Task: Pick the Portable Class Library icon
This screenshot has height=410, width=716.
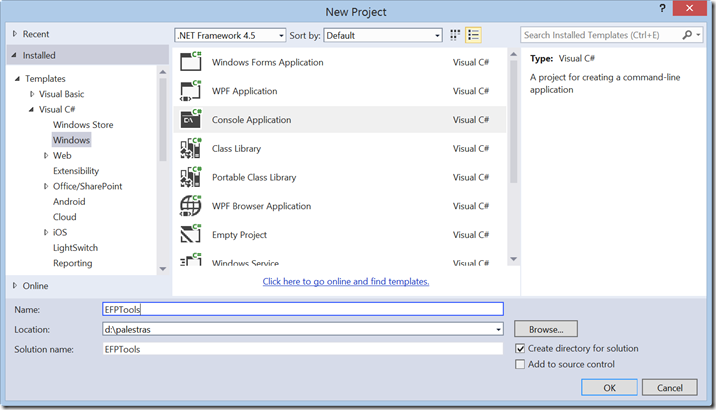Action: pyautogui.click(x=190, y=177)
